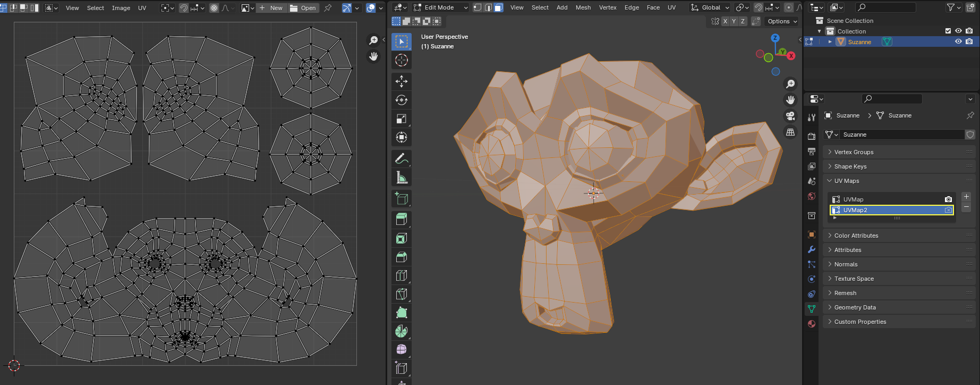
Task: Open the Edit Mode dropdown
Action: point(441,7)
